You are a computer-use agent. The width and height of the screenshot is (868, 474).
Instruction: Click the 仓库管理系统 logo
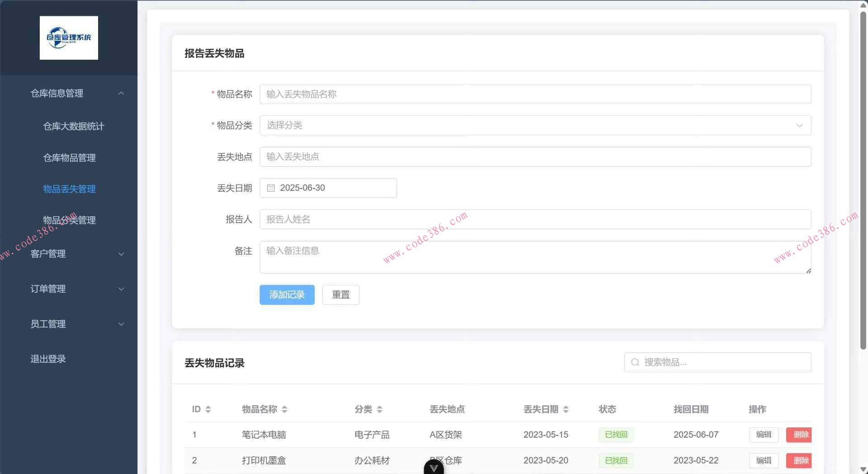pos(69,38)
